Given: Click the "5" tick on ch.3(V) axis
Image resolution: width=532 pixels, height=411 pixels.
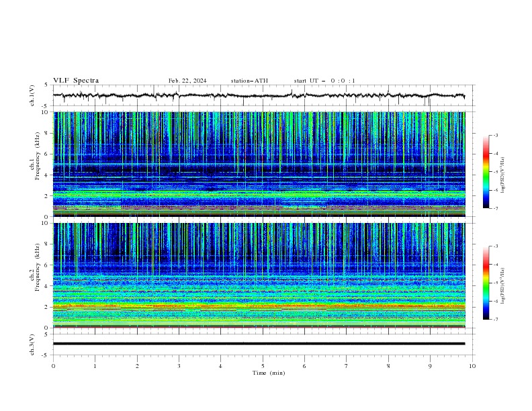Looking at the screenshot, I should click(x=46, y=334).
